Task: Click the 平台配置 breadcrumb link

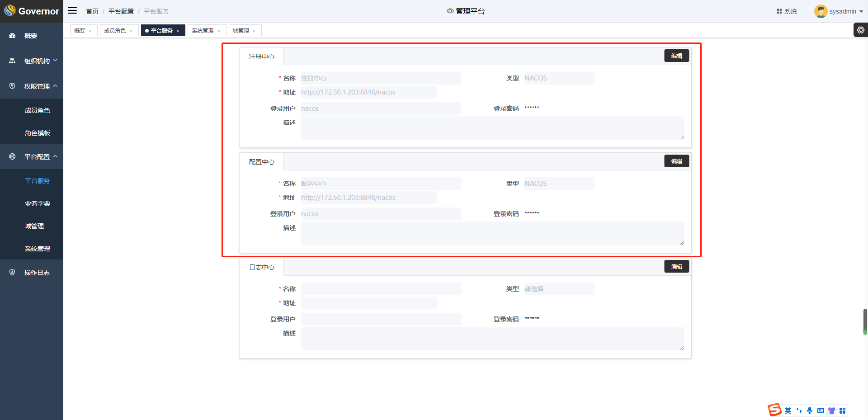Action: [121, 11]
